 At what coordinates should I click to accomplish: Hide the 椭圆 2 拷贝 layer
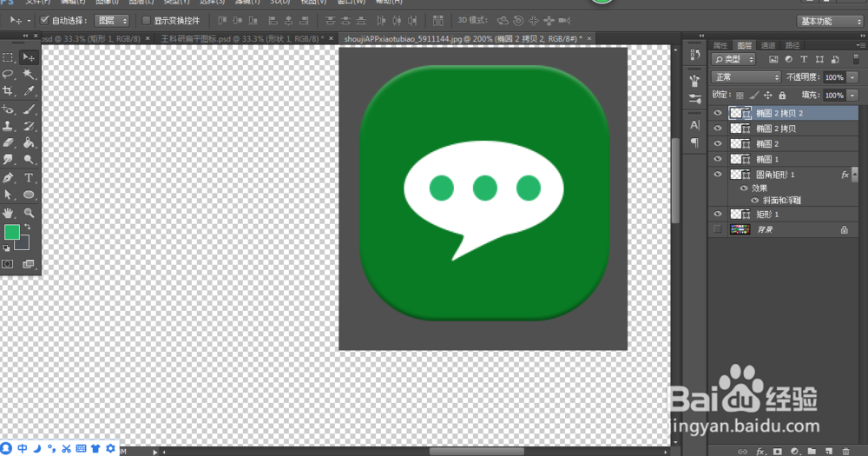pos(718,129)
